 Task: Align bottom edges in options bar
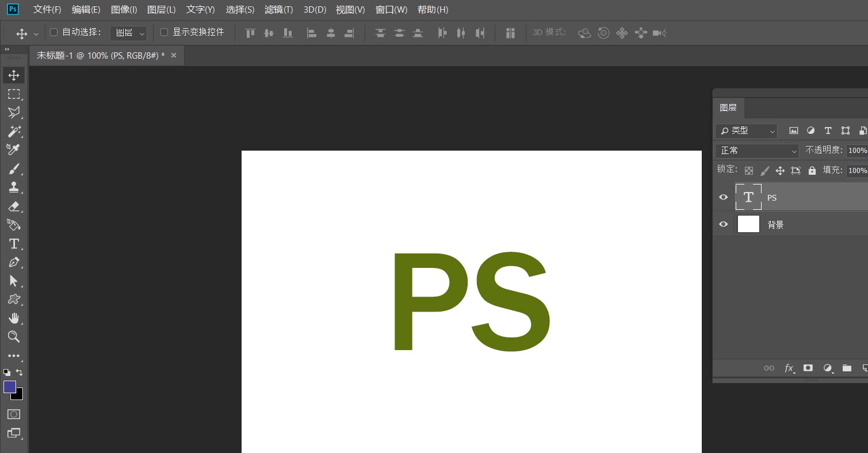[288, 33]
